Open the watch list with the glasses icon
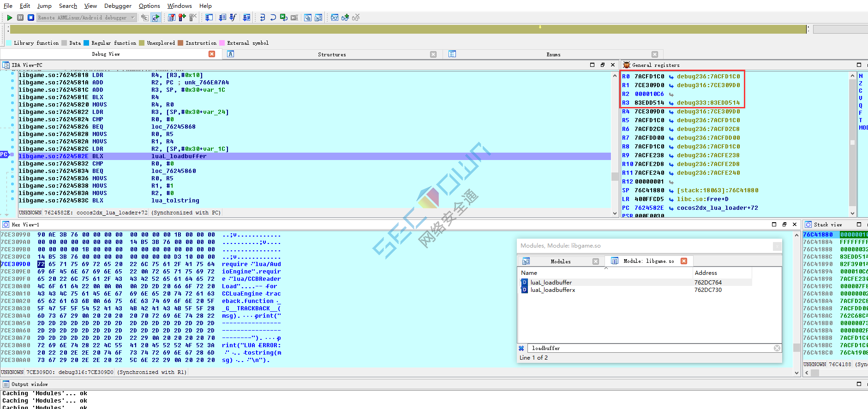The width and height of the screenshot is (868, 409). pyautogui.click(x=335, y=18)
